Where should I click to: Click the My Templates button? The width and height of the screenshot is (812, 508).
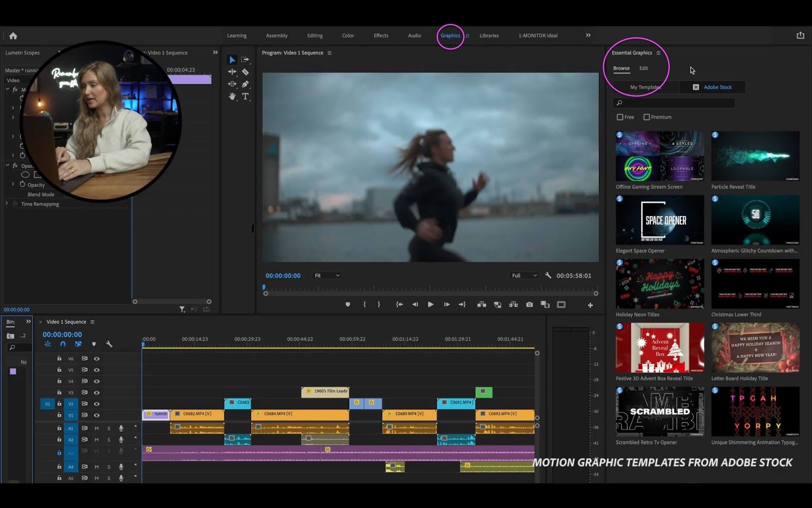pyautogui.click(x=646, y=87)
